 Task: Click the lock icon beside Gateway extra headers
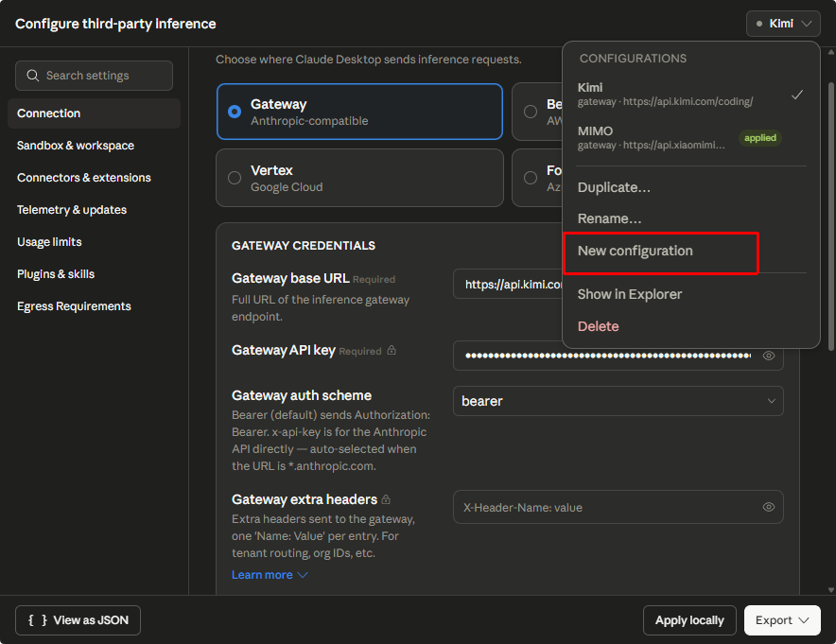[386, 499]
